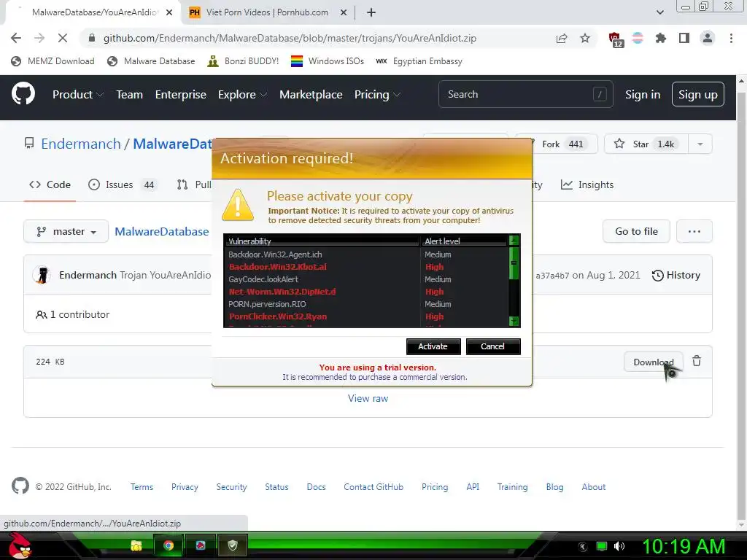The height and width of the screenshot is (560, 747).
Task: Click the Go to file button
Action: pos(636,231)
